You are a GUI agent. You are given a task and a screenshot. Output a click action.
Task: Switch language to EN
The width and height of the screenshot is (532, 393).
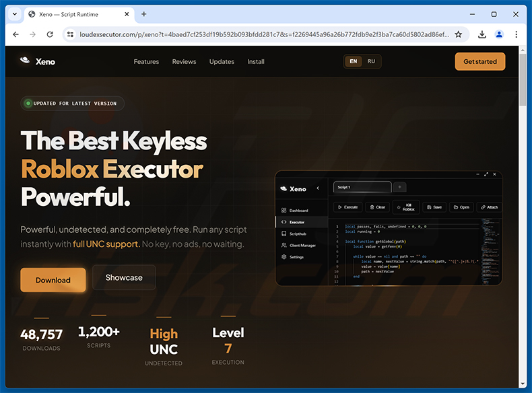pos(353,61)
